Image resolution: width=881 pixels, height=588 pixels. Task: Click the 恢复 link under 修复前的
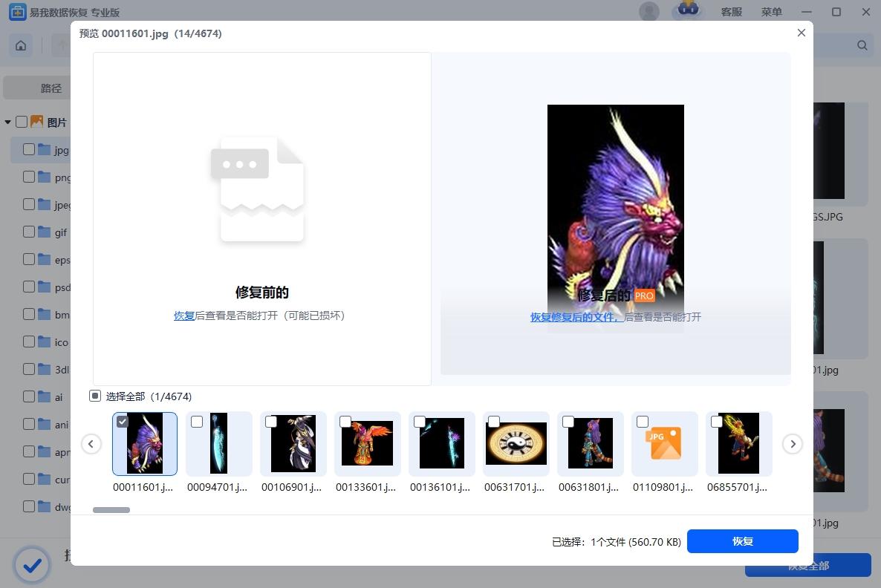pyautogui.click(x=183, y=316)
